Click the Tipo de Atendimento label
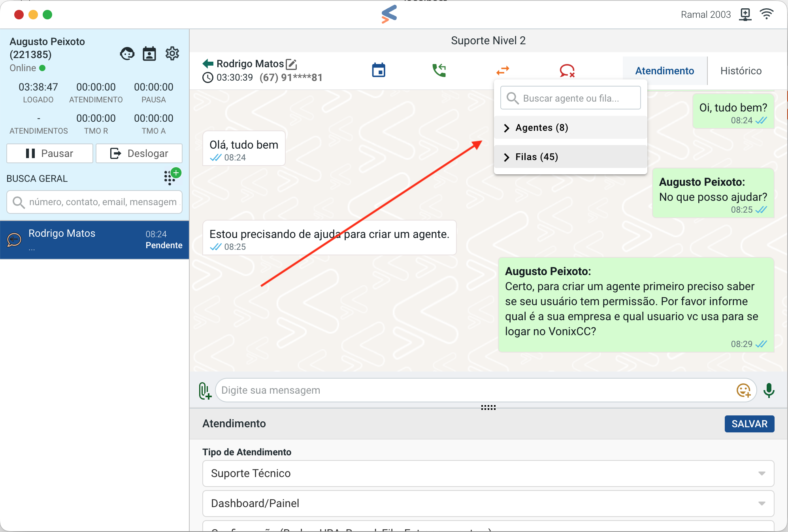 (x=247, y=452)
